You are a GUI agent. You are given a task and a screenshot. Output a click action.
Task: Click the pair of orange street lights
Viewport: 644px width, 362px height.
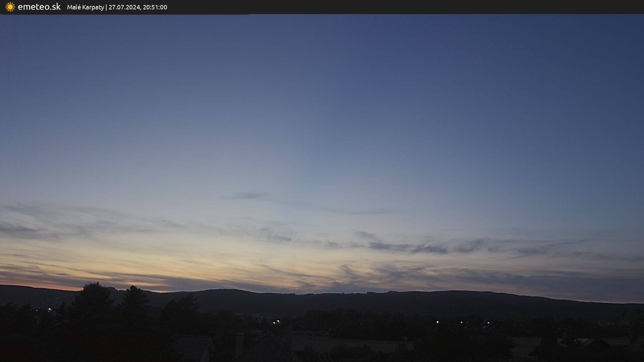pyautogui.click(x=276, y=322)
